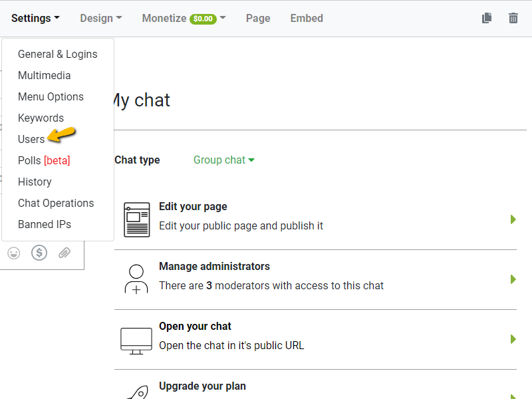Click the Open your chat monitor icon
This screenshot has height=399, width=532.
click(x=136, y=339)
